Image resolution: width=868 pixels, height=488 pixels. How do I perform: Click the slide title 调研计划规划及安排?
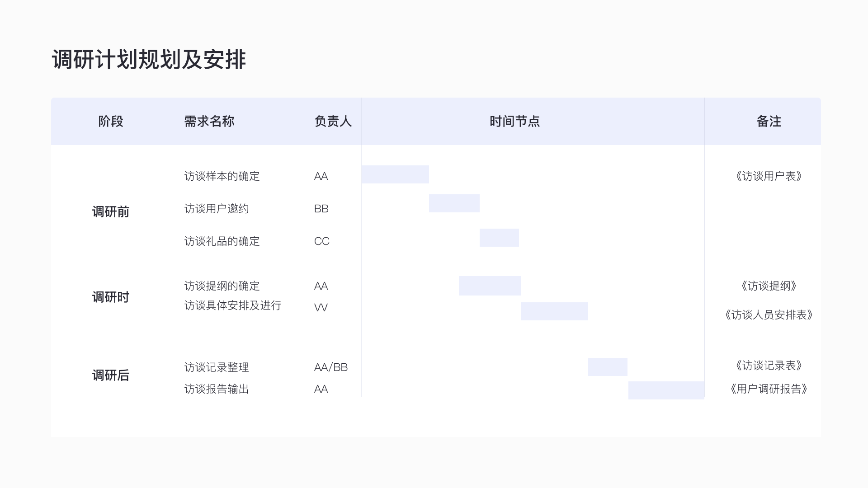(149, 60)
